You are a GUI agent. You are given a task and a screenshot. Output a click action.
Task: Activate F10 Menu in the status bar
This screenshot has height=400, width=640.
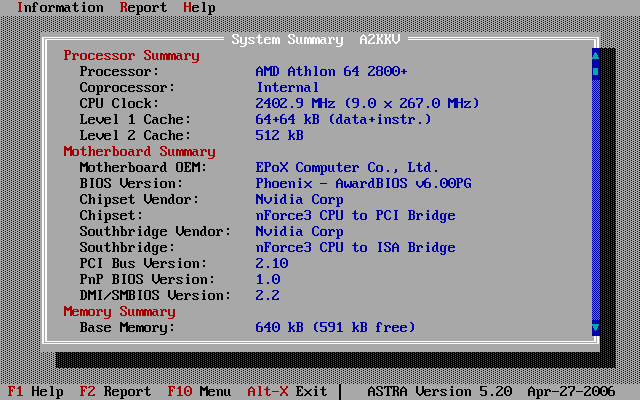199,392
